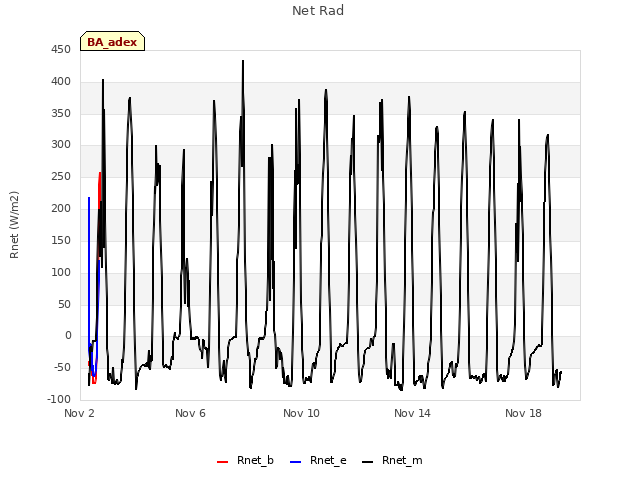Image resolution: width=640 pixels, height=480 pixels.
Task: Click the 350 y-axis tick label
Action: (61, 113)
